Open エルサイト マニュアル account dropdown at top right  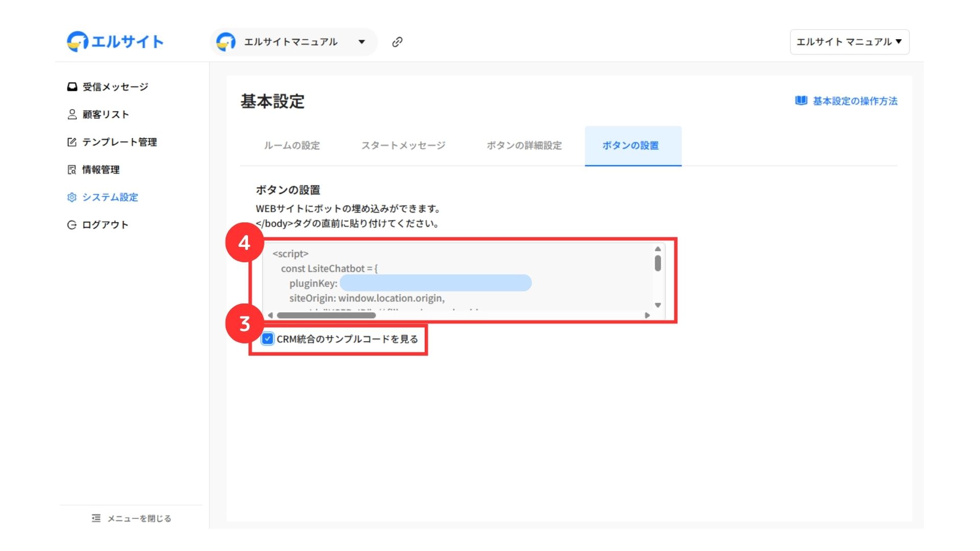pos(849,42)
